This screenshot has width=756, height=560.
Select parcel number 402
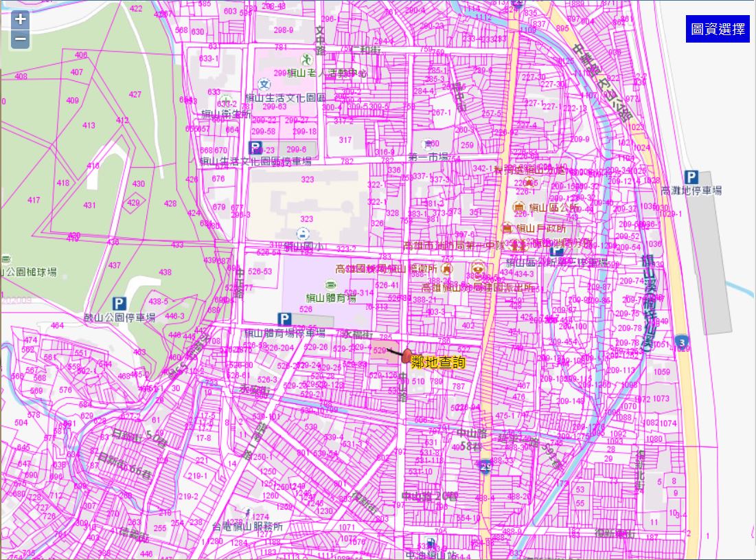[x=468, y=326]
